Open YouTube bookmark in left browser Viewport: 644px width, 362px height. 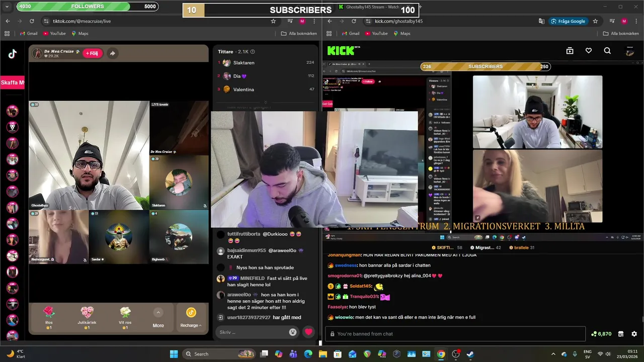point(54,34)
